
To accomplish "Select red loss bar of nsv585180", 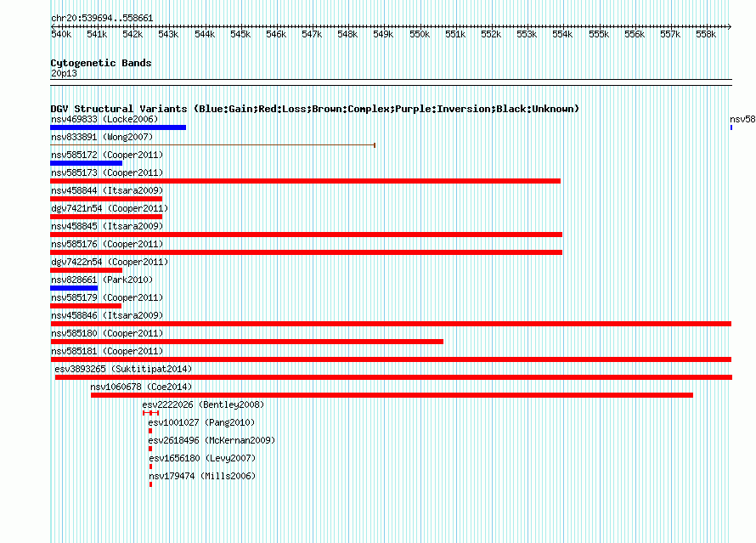I will pyautogui.click(x=247, y=342).
